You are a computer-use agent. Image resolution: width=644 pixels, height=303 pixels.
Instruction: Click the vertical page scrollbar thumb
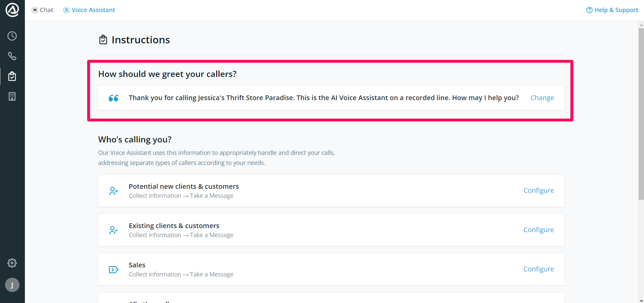(x=641, y=114)
